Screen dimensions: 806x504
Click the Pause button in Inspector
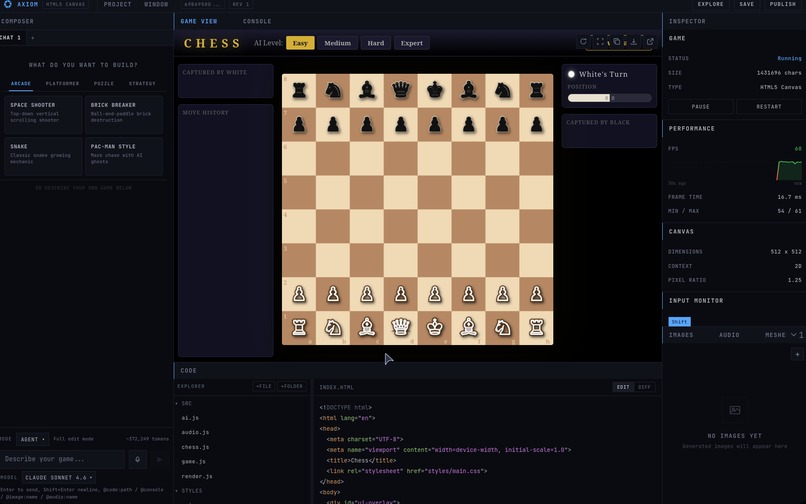click(701, 106)
